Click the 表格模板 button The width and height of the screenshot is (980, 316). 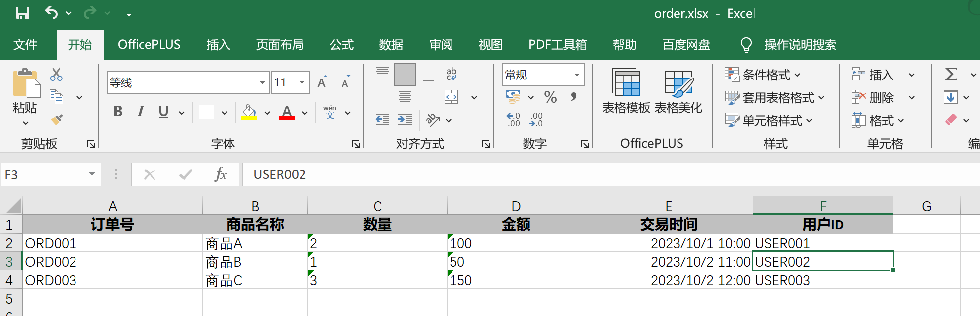[626, 91]
